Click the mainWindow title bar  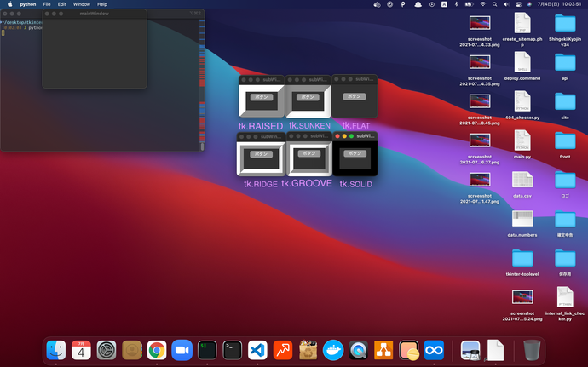[94, 14]
